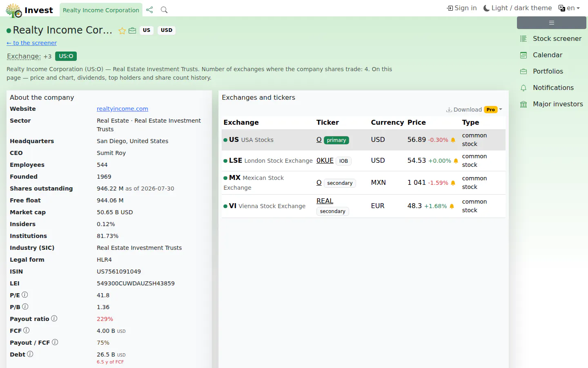This screenshot has width=588, height=368.
Task: Open search with magnifier icon
Action: click(164, 10)
